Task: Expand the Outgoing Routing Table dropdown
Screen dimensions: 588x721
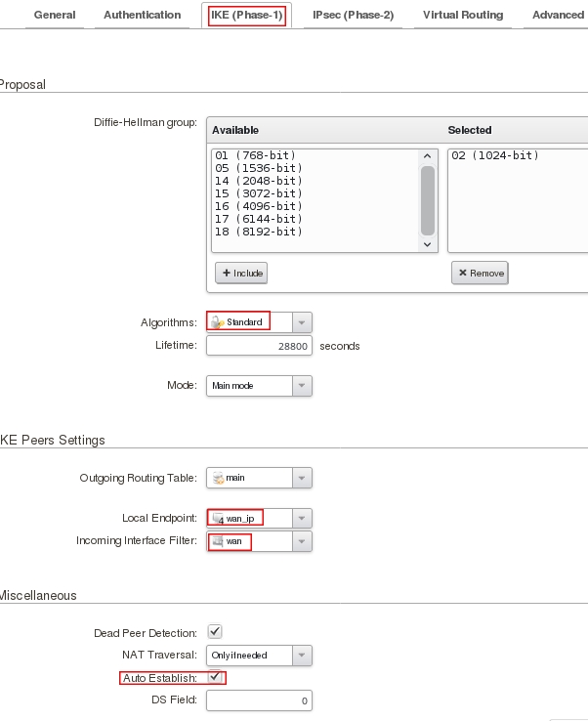Action: [x=302, y=479]
